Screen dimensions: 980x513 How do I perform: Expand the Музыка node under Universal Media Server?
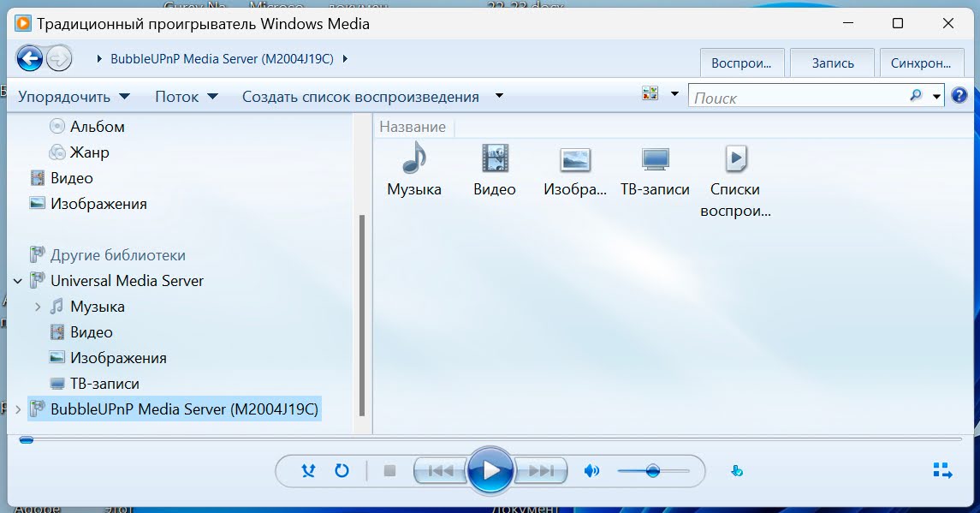point(38,306)
